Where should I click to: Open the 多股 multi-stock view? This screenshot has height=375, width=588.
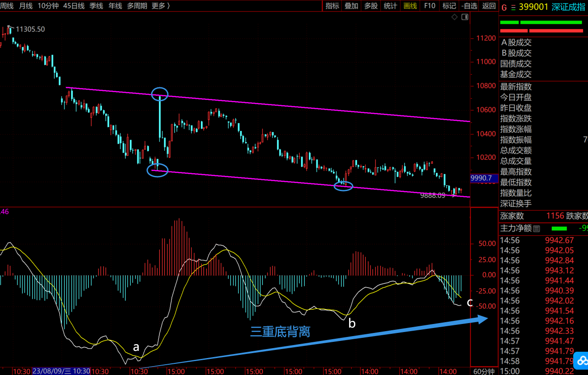click(371, 6)
